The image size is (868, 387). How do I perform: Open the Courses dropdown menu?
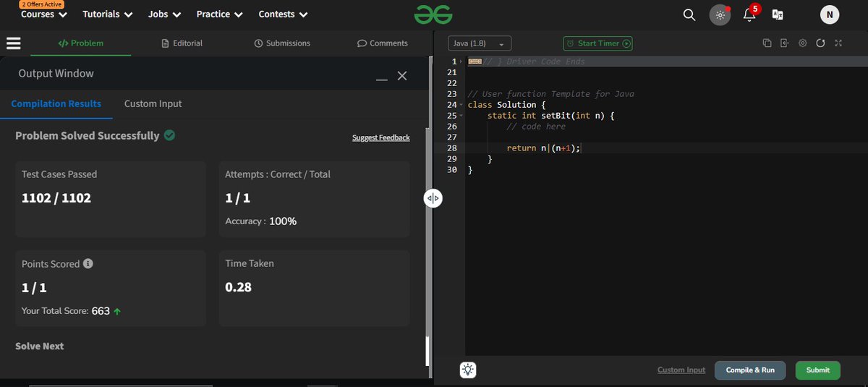[x=44, y=14]
